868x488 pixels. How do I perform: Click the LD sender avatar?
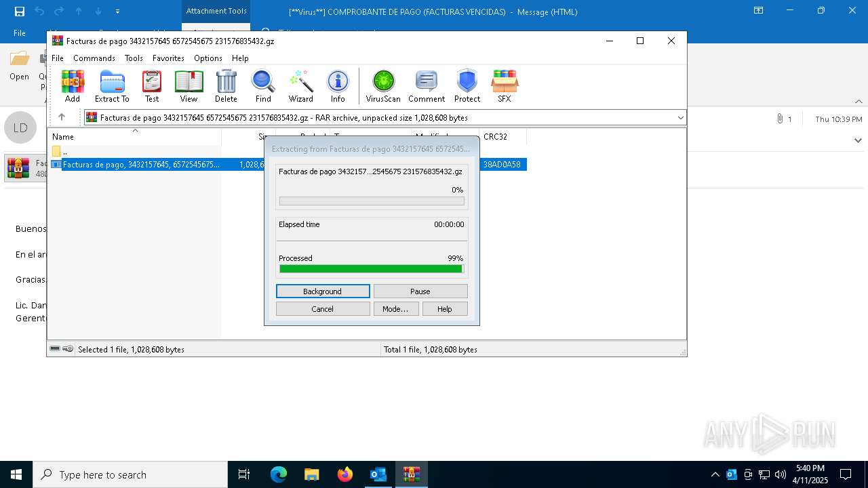tap(20, 127)
